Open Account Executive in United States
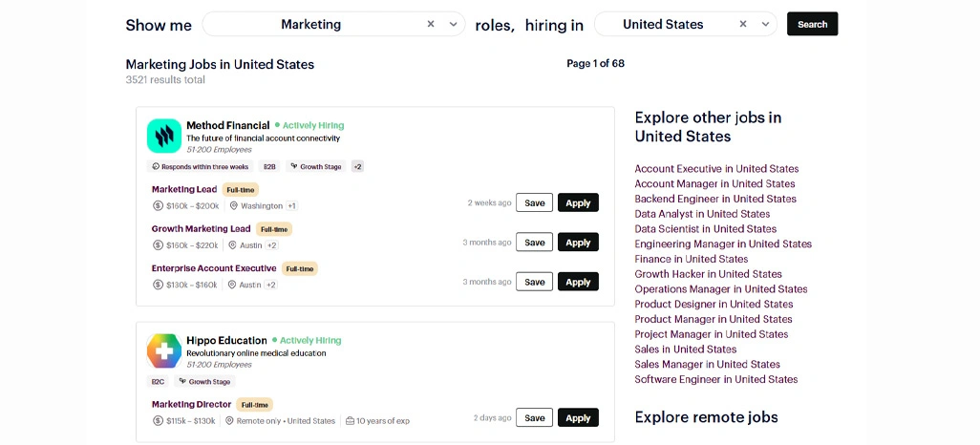 pos(716,169)
